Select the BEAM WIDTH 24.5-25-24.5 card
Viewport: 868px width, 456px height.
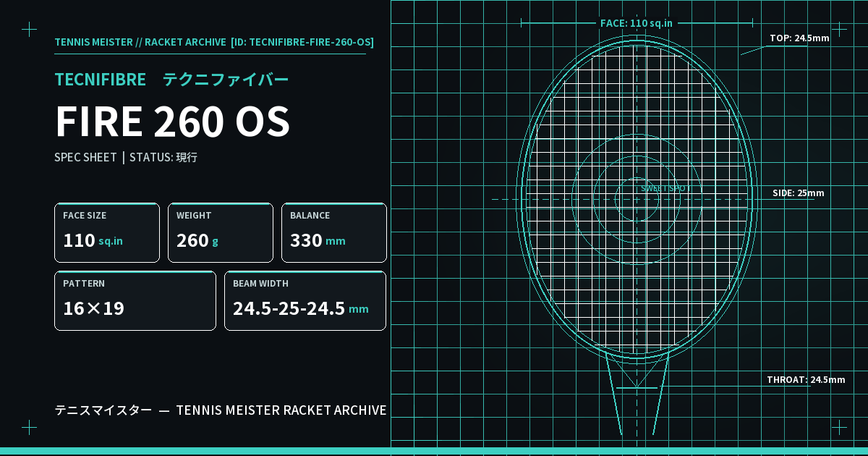(305, 301)
